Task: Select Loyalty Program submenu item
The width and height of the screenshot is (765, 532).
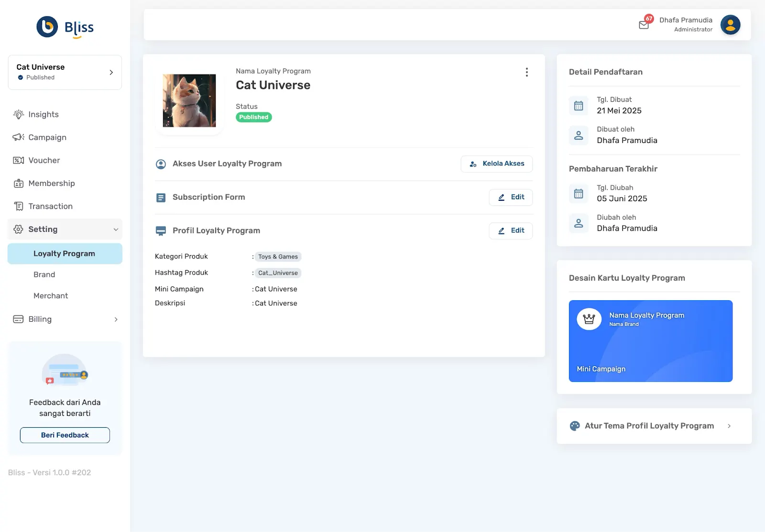Action: 65,254
